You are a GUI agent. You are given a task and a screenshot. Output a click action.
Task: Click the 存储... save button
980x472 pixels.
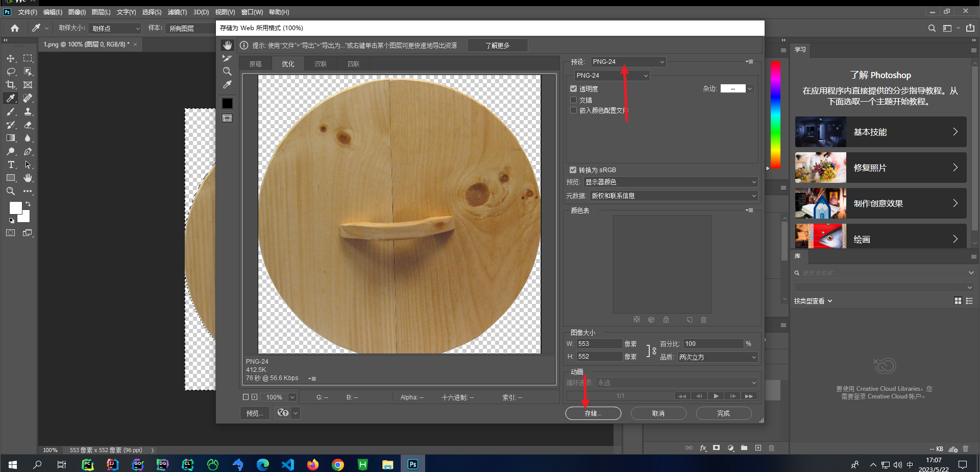(593, 413)
